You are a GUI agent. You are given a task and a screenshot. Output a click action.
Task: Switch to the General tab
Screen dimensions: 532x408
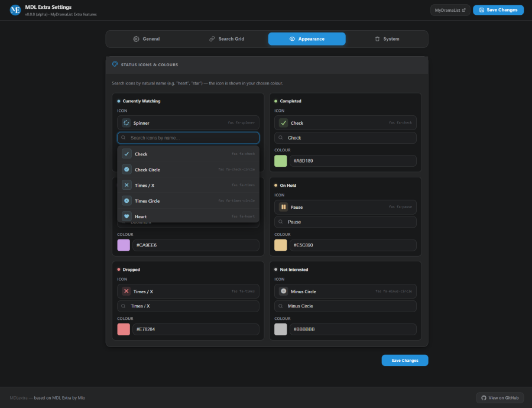[146, 39]
